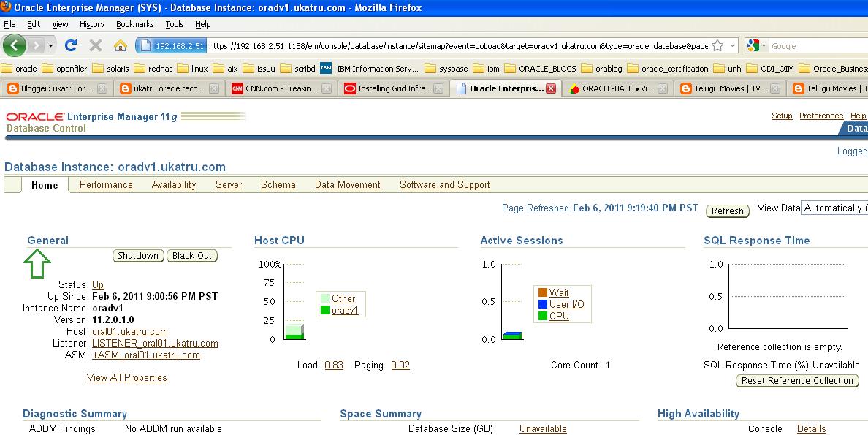Viewport: 868px width, 435px height.
Task: Open the File menu
Action: pyautogui.click(x=9, y=24)
